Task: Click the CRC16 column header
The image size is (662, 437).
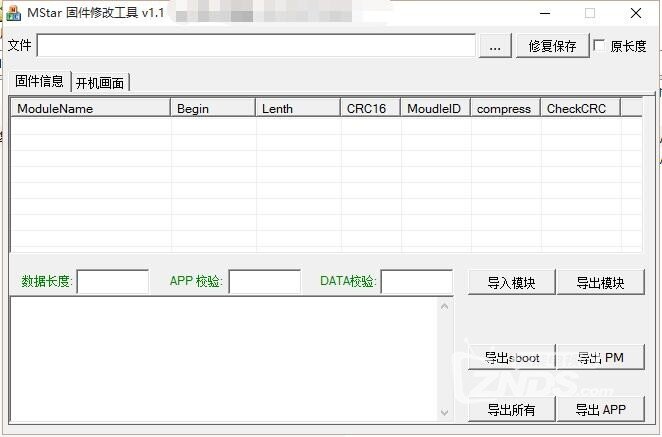Action: (370, 108)
